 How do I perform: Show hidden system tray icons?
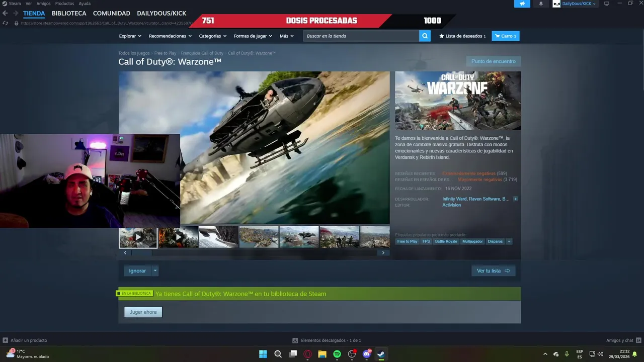(x=545, y=354)
